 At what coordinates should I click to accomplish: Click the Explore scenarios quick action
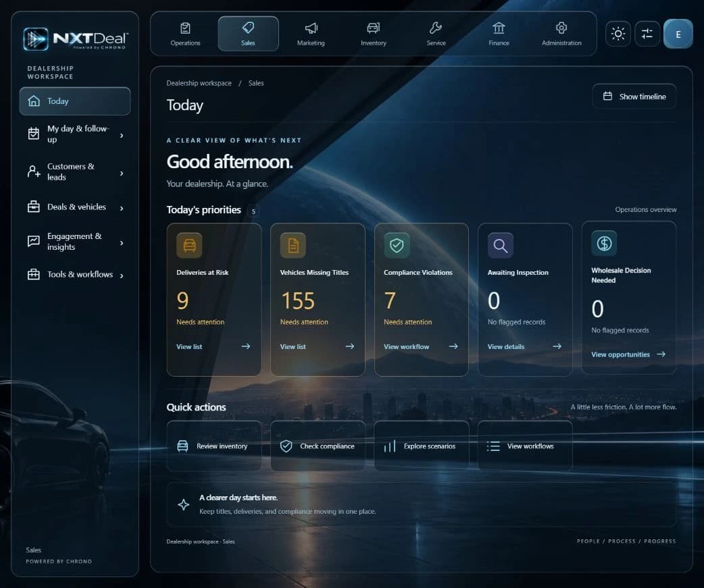(x=422, y=446)
